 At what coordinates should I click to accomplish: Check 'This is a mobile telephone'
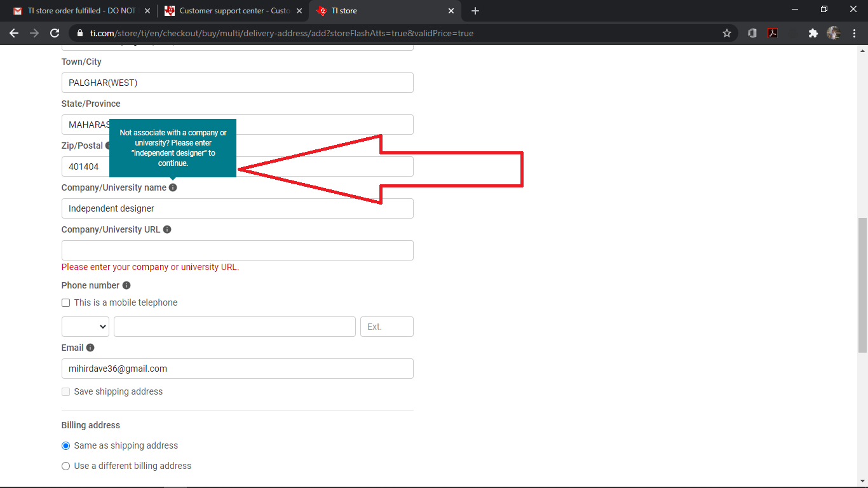coord(65,303)
